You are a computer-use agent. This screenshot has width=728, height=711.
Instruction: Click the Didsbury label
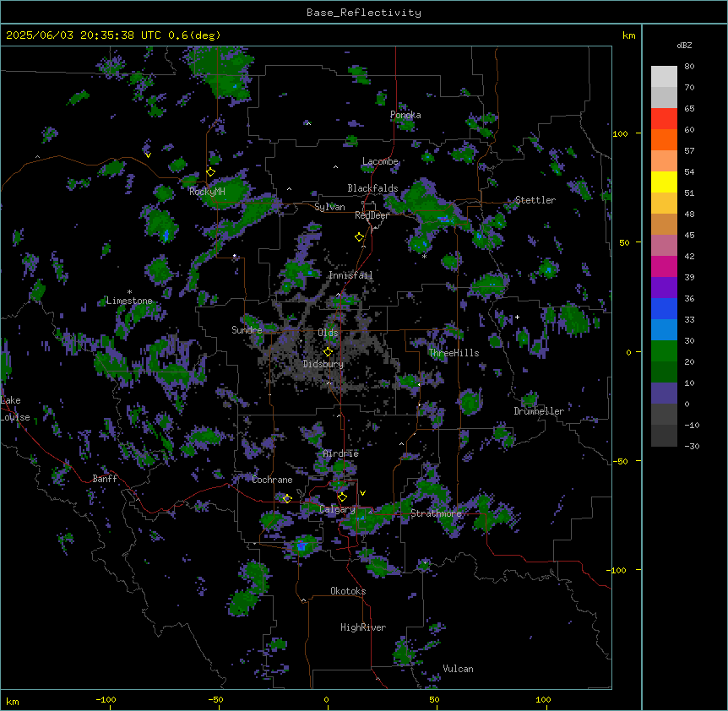tap(323, 364)
